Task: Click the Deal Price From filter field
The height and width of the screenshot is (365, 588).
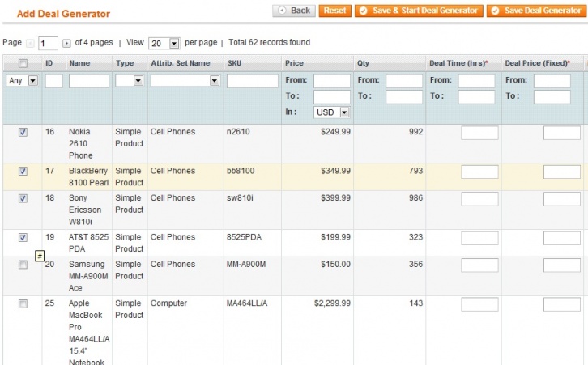Action: coord(552,81)
